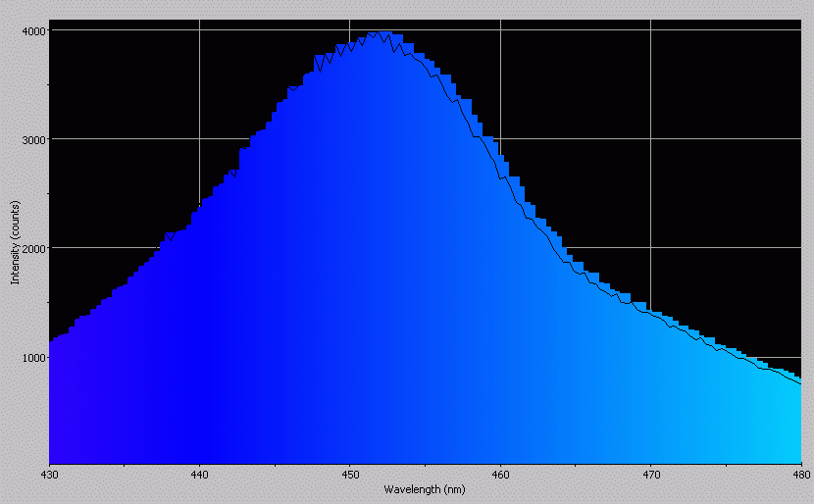
Task: Click the 430 wavelength axis label
Action: tap(49, 475)
